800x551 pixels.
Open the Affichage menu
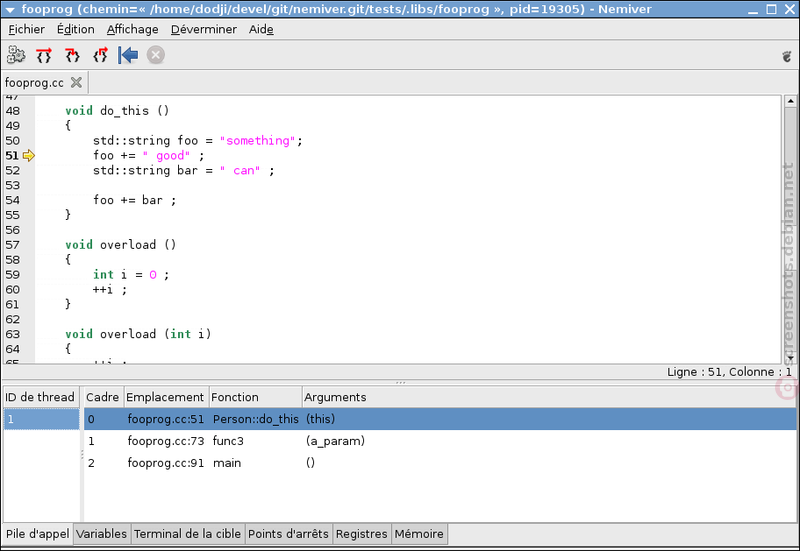coord(132,30)
